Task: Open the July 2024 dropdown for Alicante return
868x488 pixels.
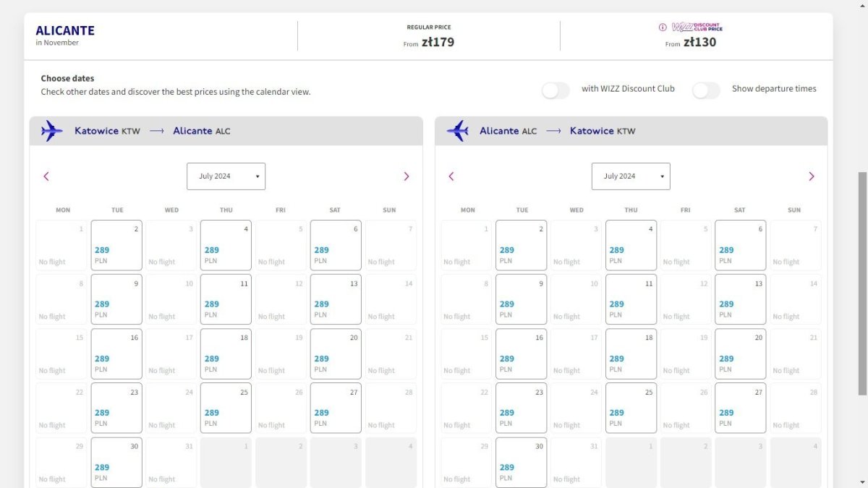Action: pos(631,176)
